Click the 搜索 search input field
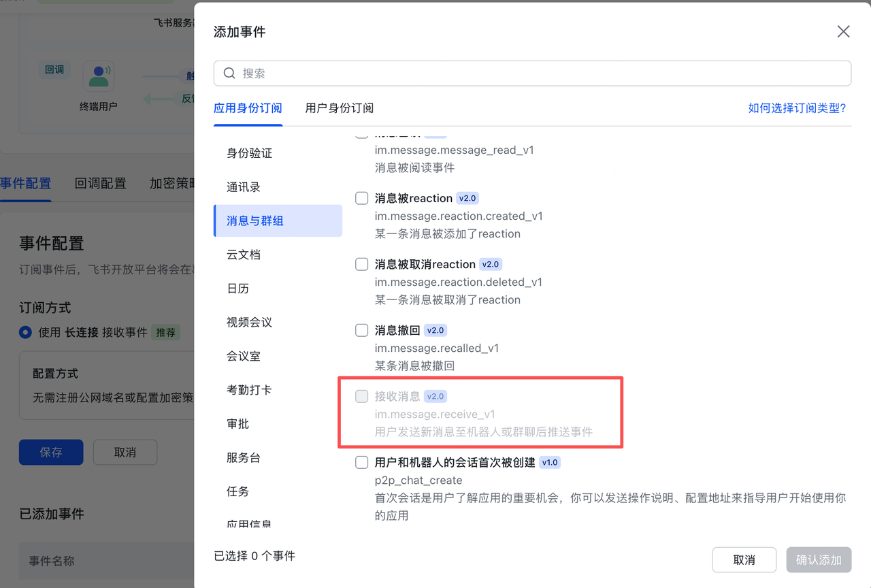This screenshot has width=871, height=588. point(476,73)
